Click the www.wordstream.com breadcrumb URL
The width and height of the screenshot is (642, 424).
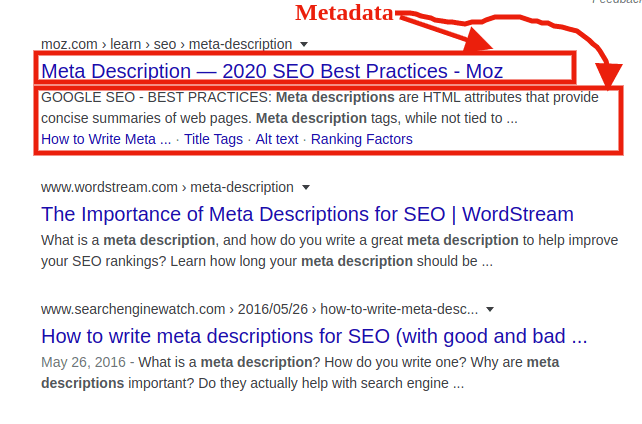167,187
